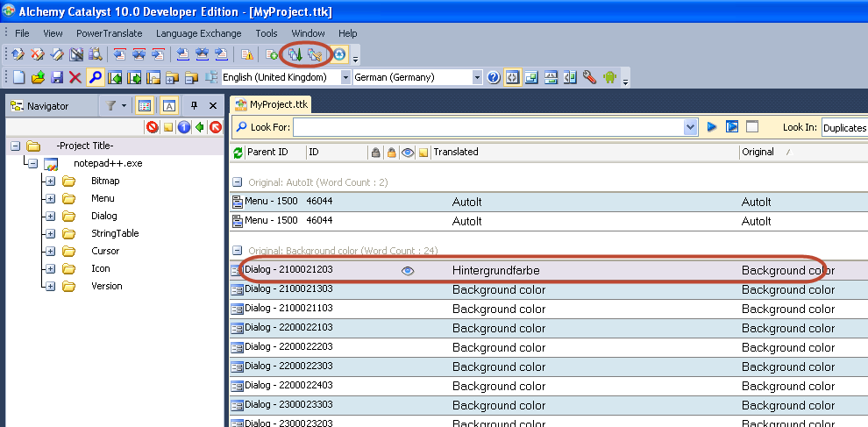Click the yellow note icon in Navigator toolbar
Viewport: 868px width, 427px height.
click(168, 128)
